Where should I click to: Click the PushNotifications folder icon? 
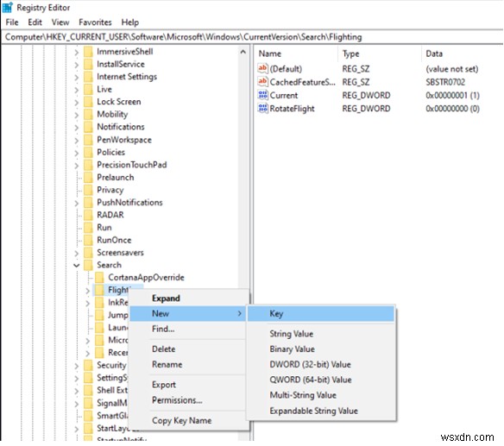click(88, 203)
